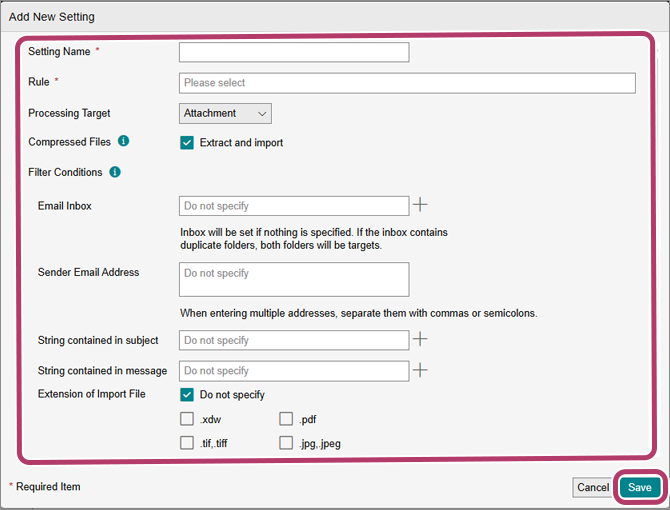Click the plus icon beside Email Inbox
670x510 pixels.
click(x=421, y=205)
